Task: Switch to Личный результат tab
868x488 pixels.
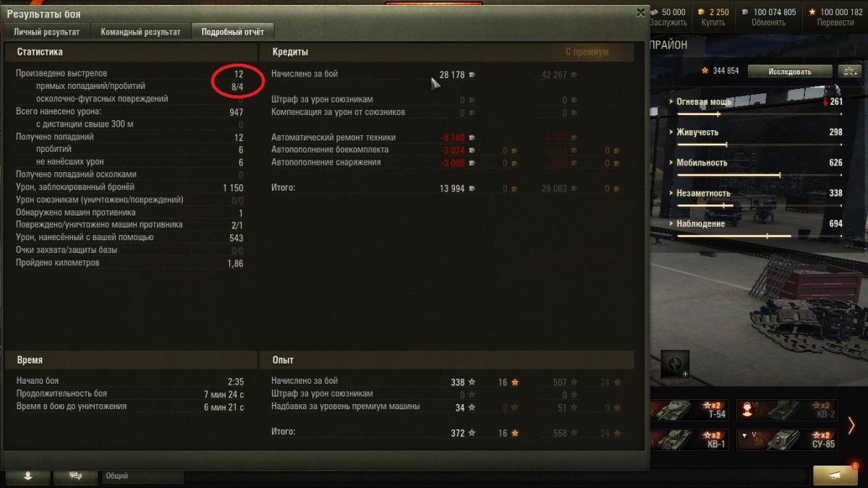Action: [x=46, y=32]
